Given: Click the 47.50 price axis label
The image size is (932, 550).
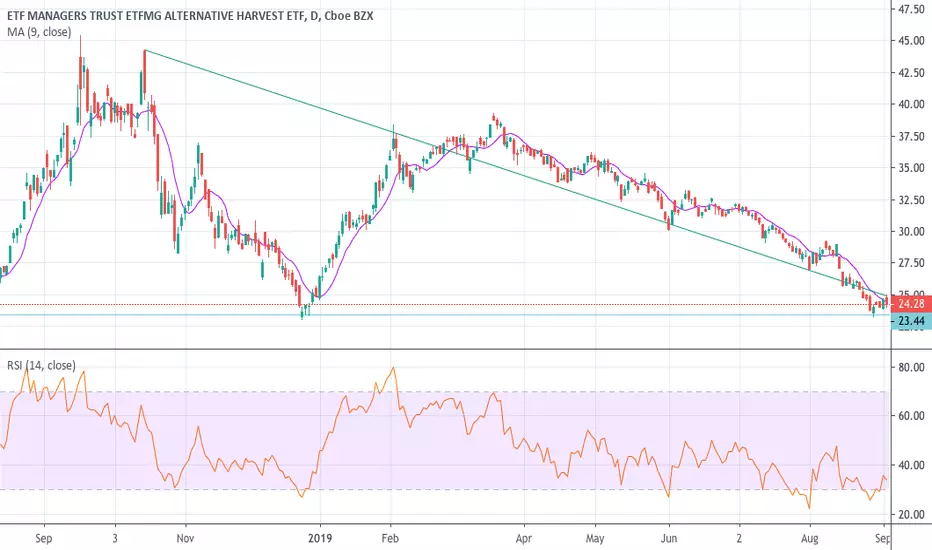Looking at the screenshot, I should coord(911,10).
